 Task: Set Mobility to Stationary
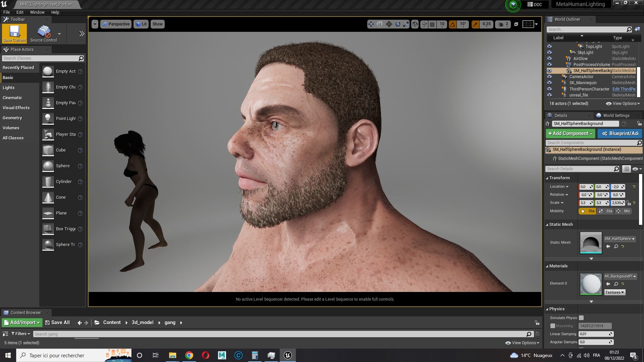[606, 211]
